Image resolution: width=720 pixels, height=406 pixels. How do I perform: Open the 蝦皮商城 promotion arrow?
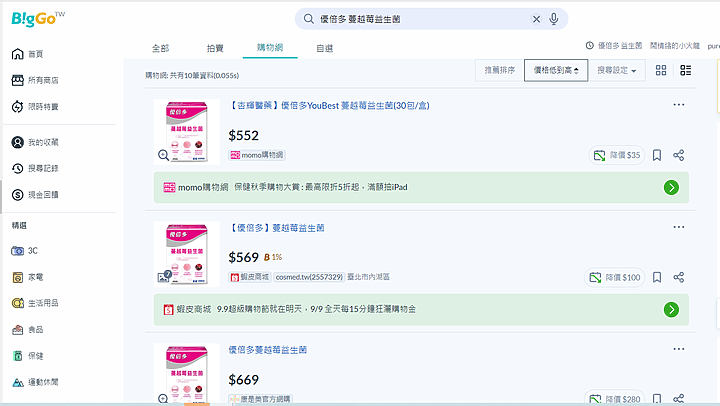(671, 310)
